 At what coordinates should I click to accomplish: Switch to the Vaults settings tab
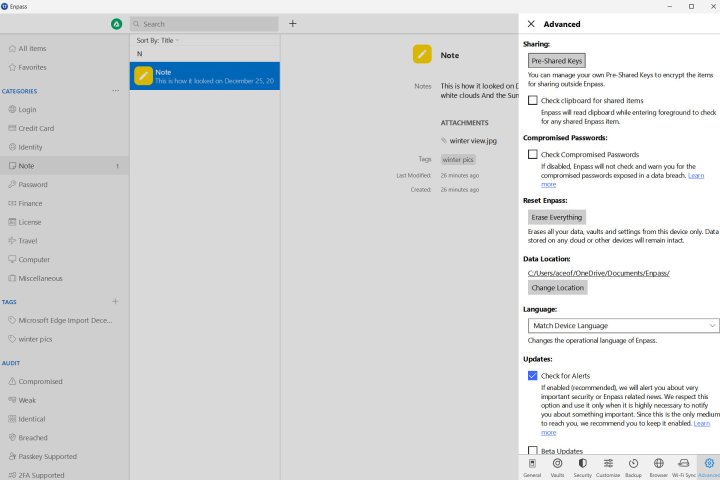[557, 466]
